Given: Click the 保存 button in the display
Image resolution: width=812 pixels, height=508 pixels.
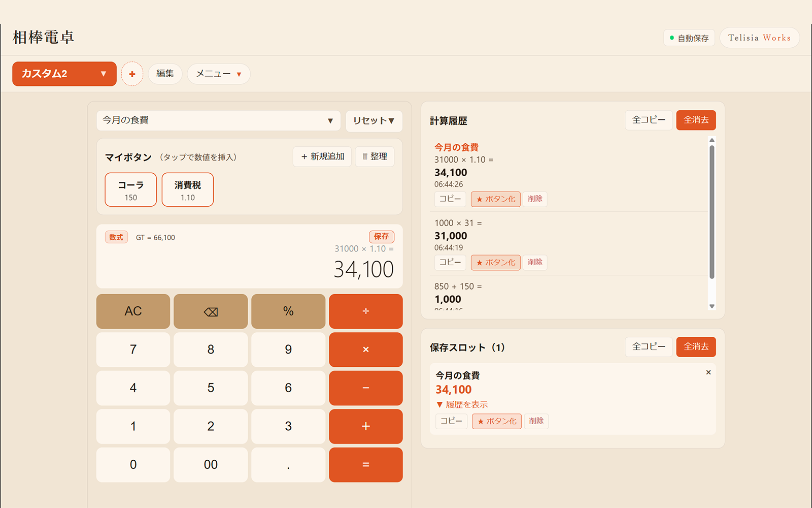Looking at the screenshot, I should click(x=382, y=237).
